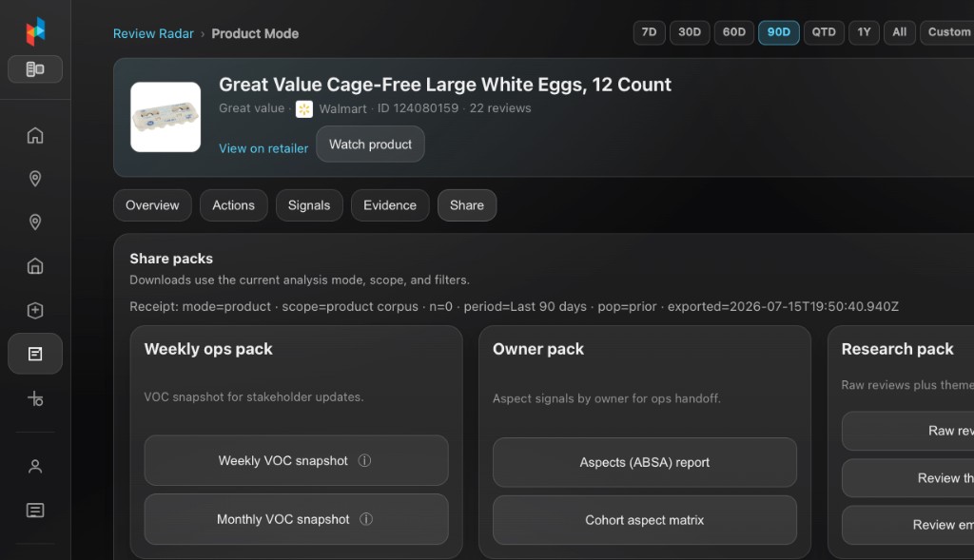Download the Cohort aspect matrix
Viewport: 974px width, 560px height.
pos(645,520)
